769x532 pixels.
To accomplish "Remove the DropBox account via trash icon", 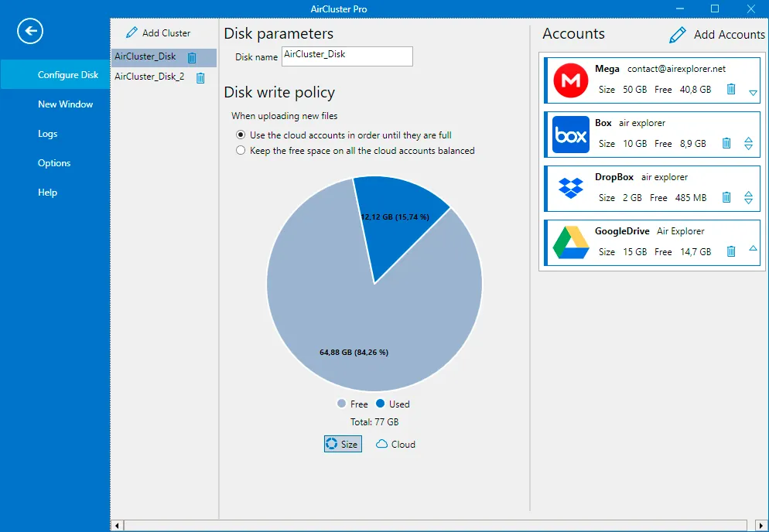I will pyautogui.click(x=726, y=197).
